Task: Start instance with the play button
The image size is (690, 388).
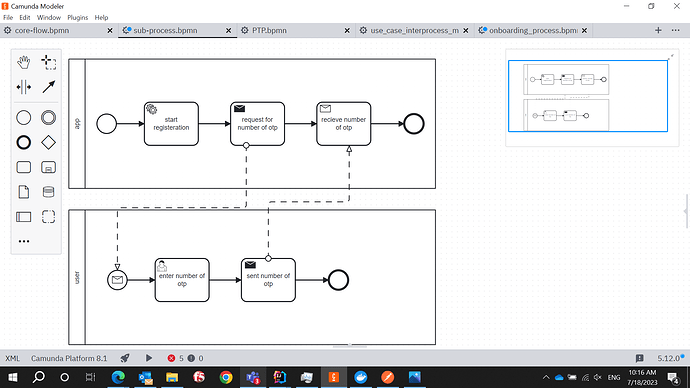Action: [149, 358]
